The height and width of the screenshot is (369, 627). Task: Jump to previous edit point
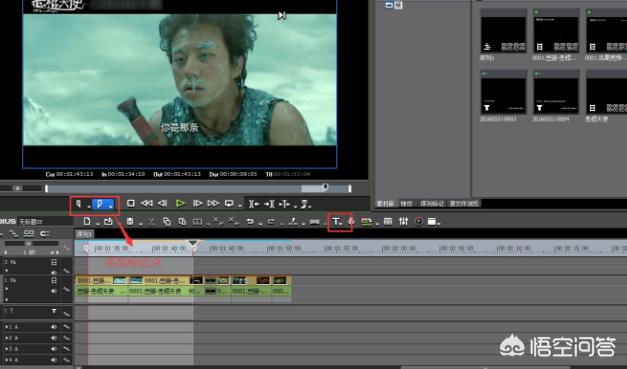click(x=254, y=204)
